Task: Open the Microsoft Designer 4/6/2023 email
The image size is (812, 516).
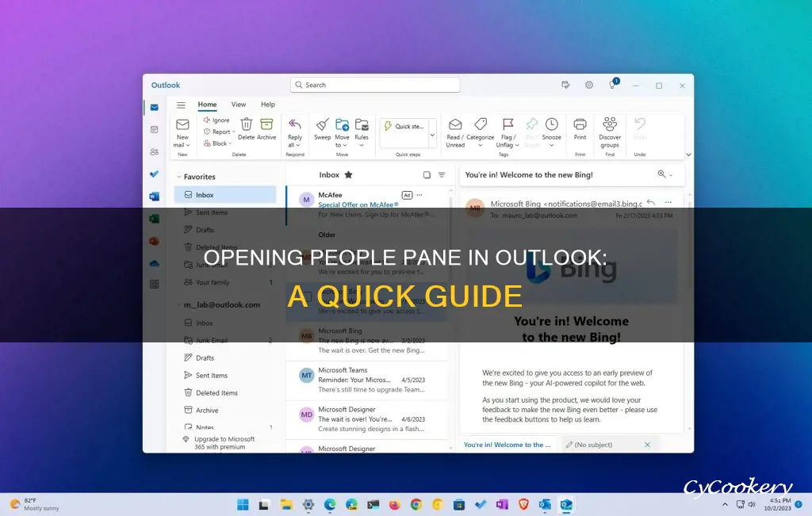Action: tap(366, 420)
